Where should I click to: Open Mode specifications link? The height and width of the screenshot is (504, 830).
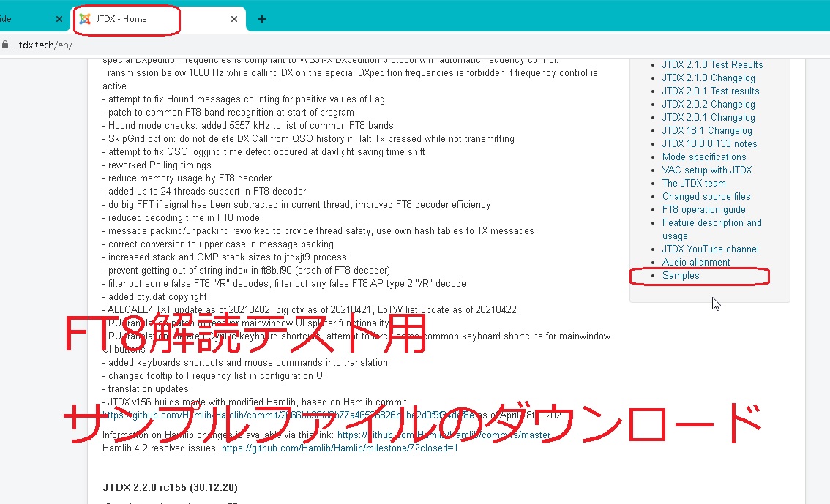pos(704,157)
